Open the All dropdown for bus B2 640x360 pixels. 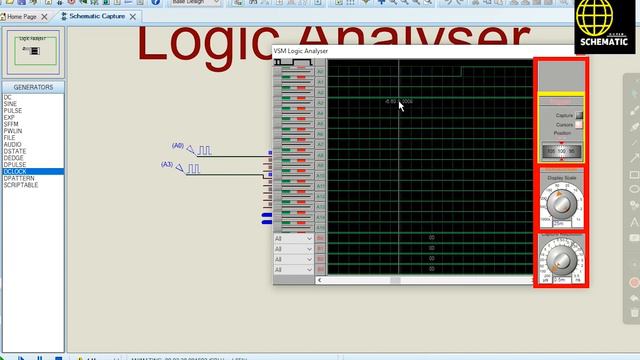tap(293, 259)
